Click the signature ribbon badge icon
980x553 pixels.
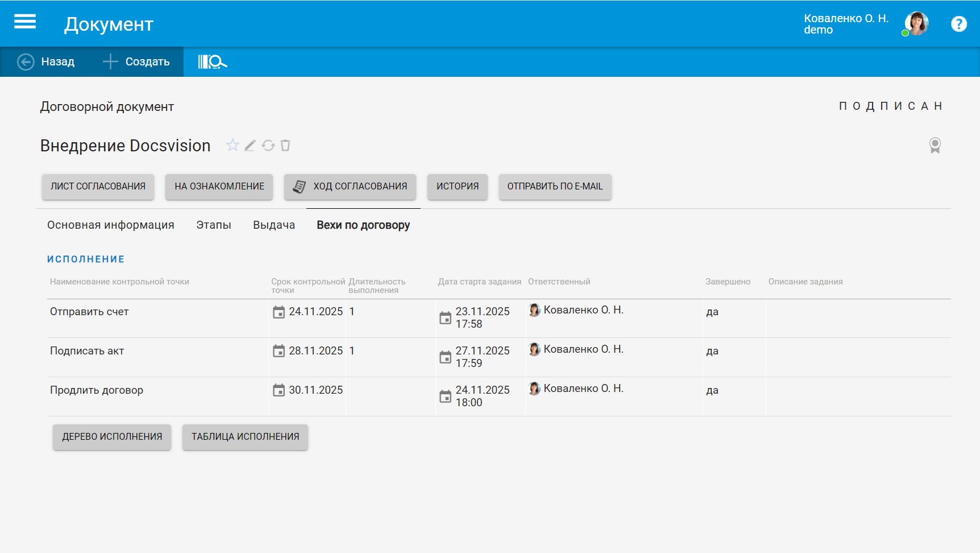pyautogui.click(x=935, y=146)
